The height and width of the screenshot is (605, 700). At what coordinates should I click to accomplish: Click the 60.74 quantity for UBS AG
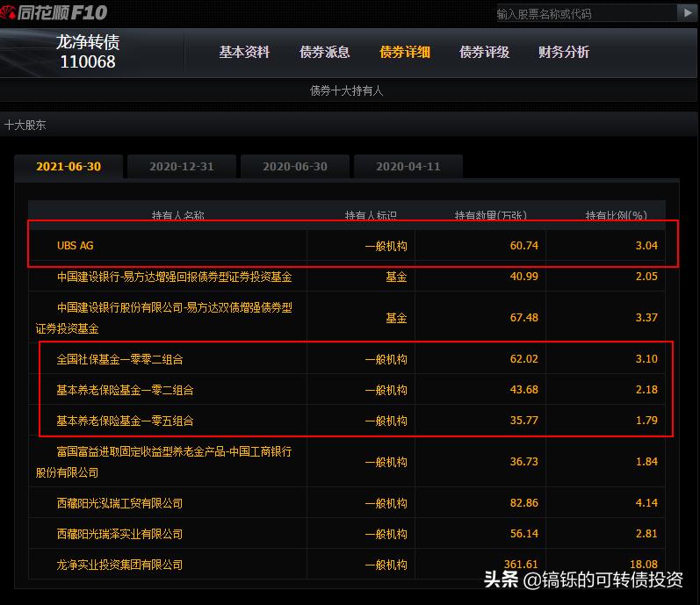(x=524, y=245)
